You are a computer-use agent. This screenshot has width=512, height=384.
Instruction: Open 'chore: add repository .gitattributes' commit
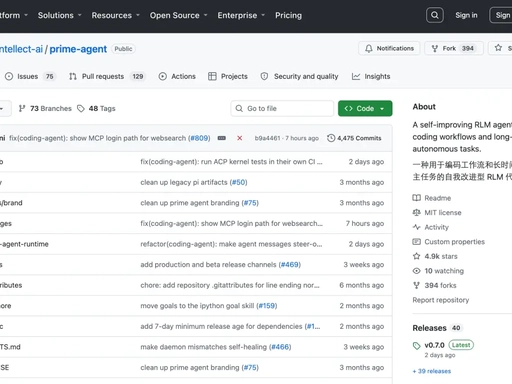point(230,285)
